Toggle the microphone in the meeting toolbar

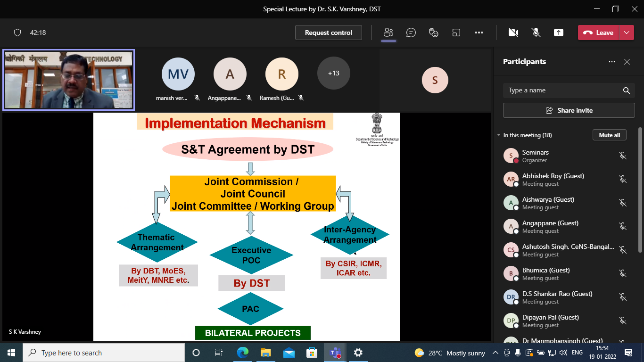pyautogui.click(x=536, y=33)
